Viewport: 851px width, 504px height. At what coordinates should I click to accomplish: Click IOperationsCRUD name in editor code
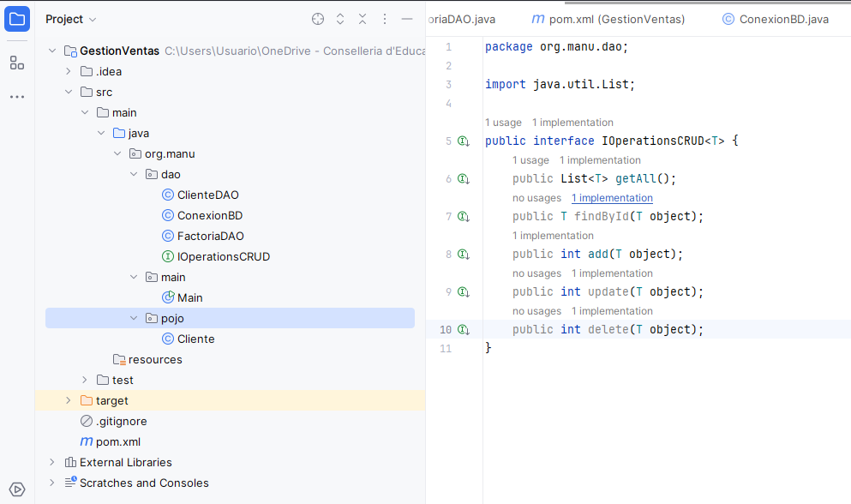(653, 141)
